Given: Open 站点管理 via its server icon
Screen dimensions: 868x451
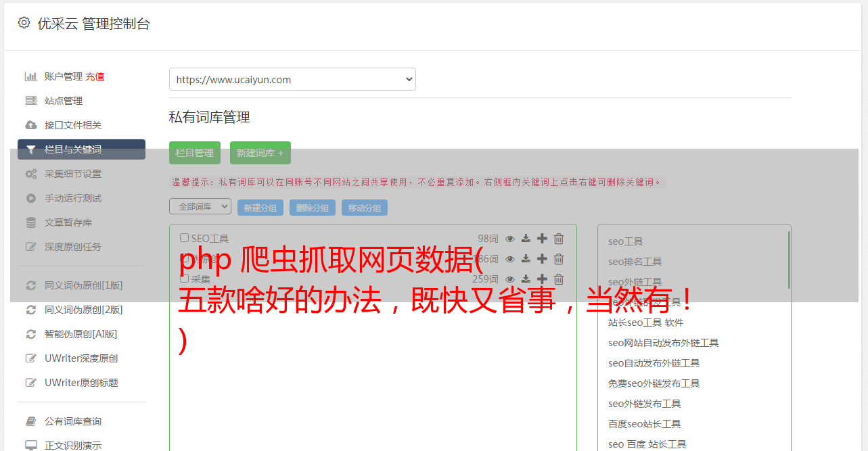Looking at the screenshot, I should click(x=30, y=101).
